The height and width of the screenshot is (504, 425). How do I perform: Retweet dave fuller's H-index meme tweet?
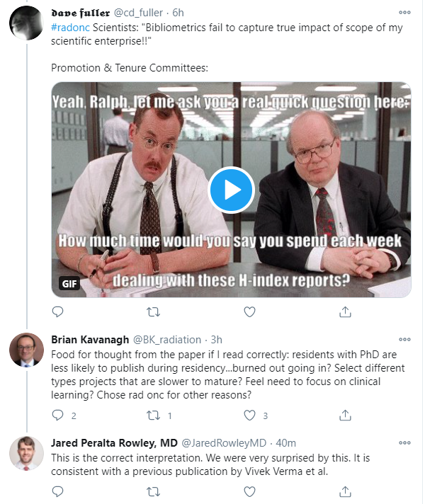[154, 311]
